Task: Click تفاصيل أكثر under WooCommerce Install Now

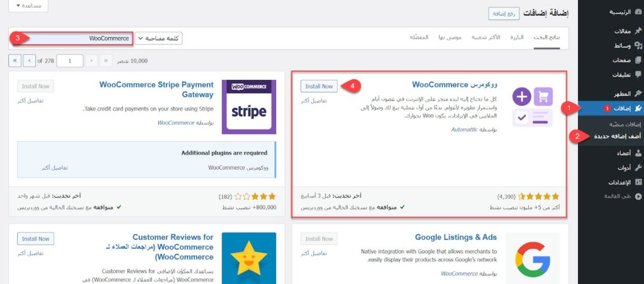Action: (314, 101)
